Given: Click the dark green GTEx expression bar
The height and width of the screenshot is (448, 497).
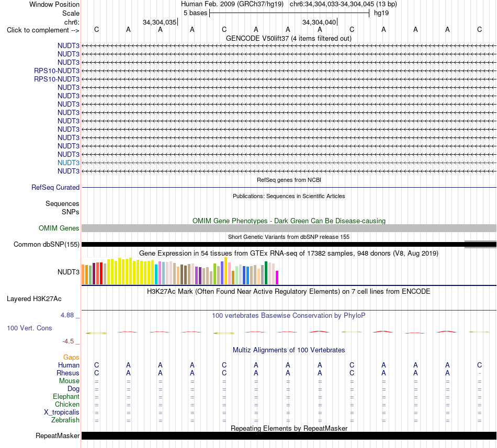Looking at the screenshot, I should pyautogui.click(x=266, y=273).
